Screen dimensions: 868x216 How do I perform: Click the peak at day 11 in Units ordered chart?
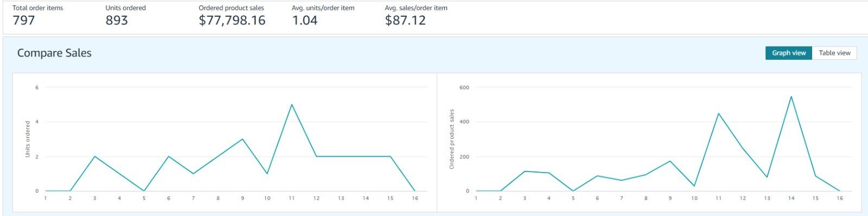tap(292, 105)
